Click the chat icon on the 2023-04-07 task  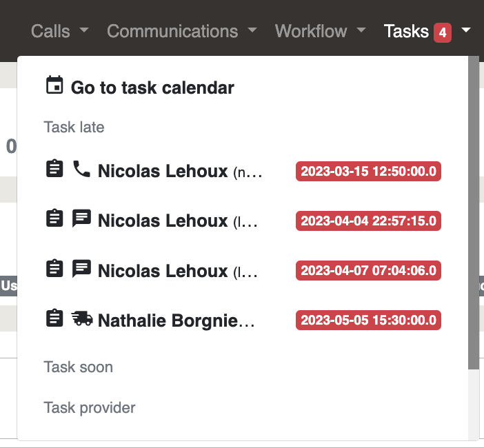tap(81, 268)
